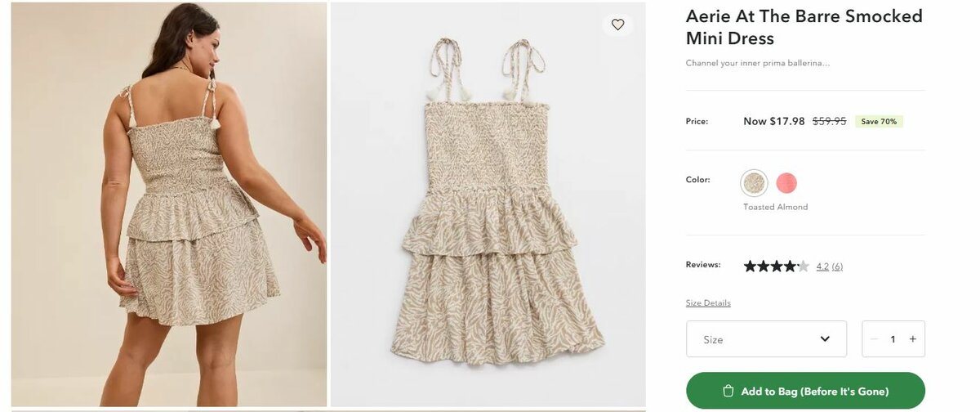Expand the 'Channel your inner prima ballerina...' description
This screenshot has height=412, width=980.
pos(758,63)
